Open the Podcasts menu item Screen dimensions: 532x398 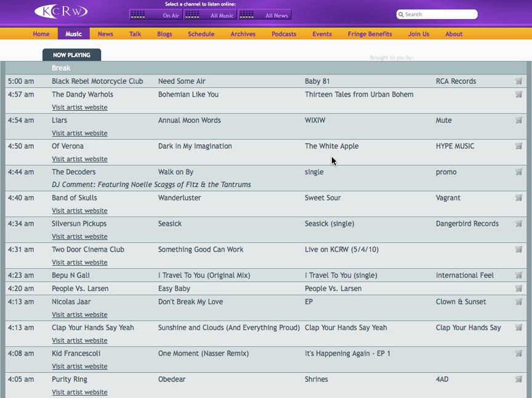(284, 34)
